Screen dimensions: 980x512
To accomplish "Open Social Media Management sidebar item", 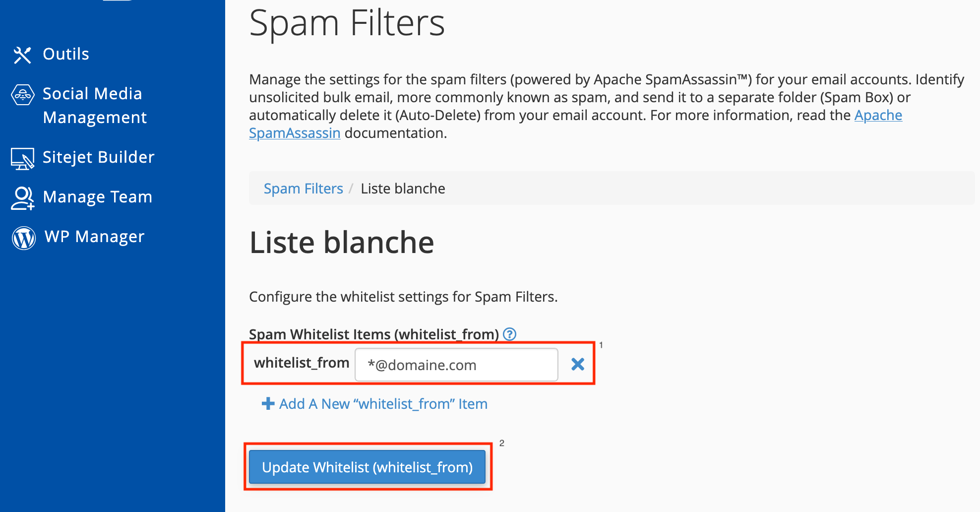I will click(x=95, y=105).
